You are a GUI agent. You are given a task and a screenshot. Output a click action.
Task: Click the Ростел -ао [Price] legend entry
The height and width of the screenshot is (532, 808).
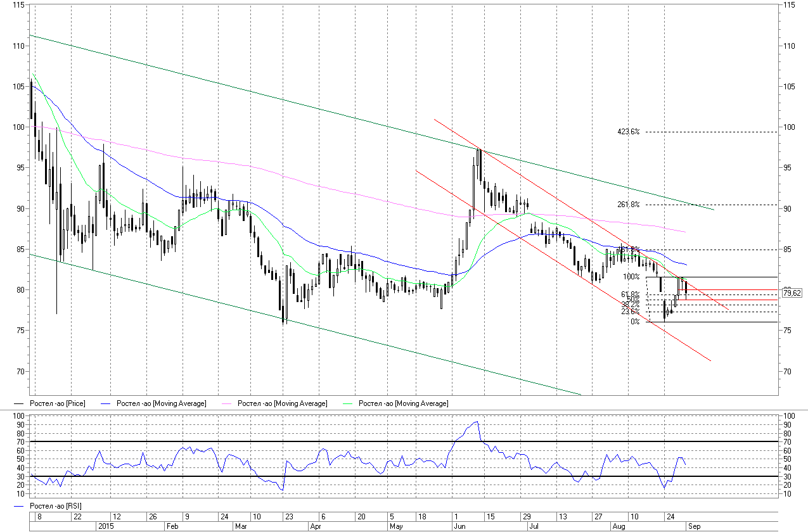(x=57, y=403)
